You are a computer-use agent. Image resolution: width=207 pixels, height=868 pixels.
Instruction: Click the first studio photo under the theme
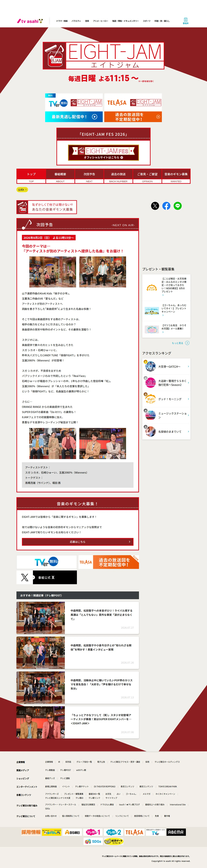[x=53, y=272]
